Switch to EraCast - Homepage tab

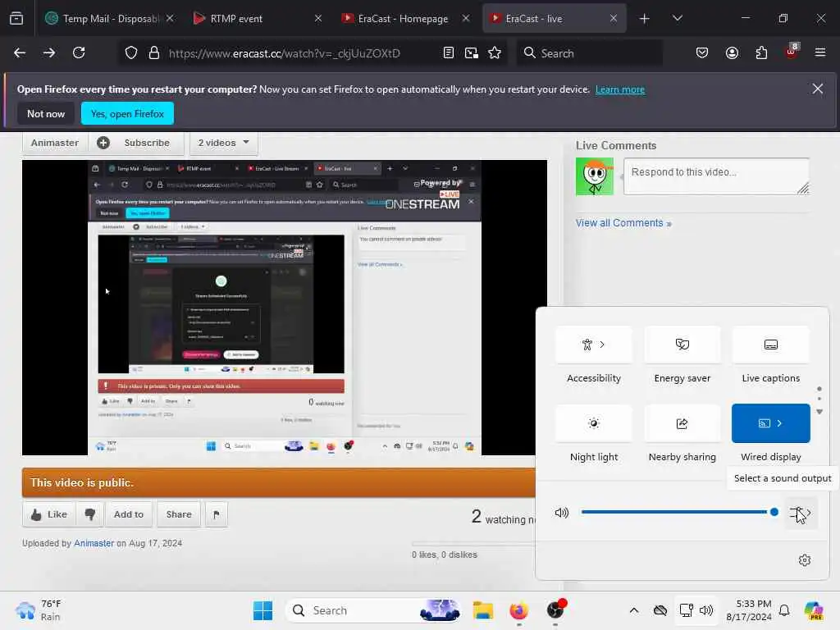405,19
